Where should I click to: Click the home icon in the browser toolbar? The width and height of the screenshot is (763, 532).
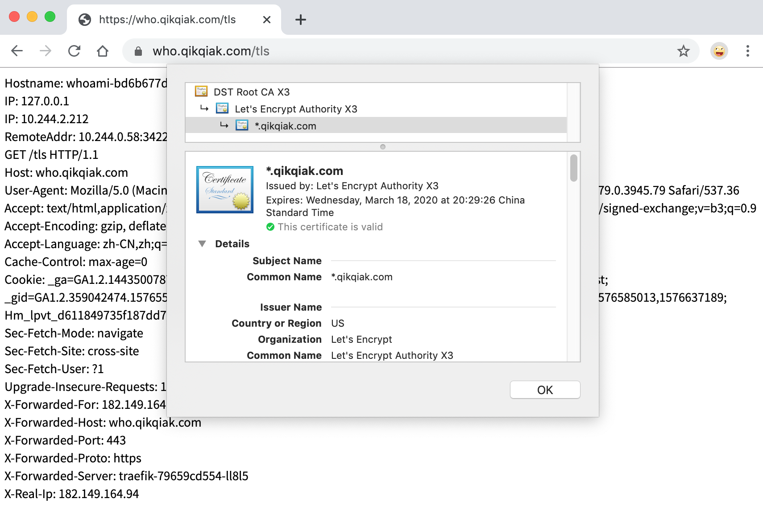tap(103, 51)
